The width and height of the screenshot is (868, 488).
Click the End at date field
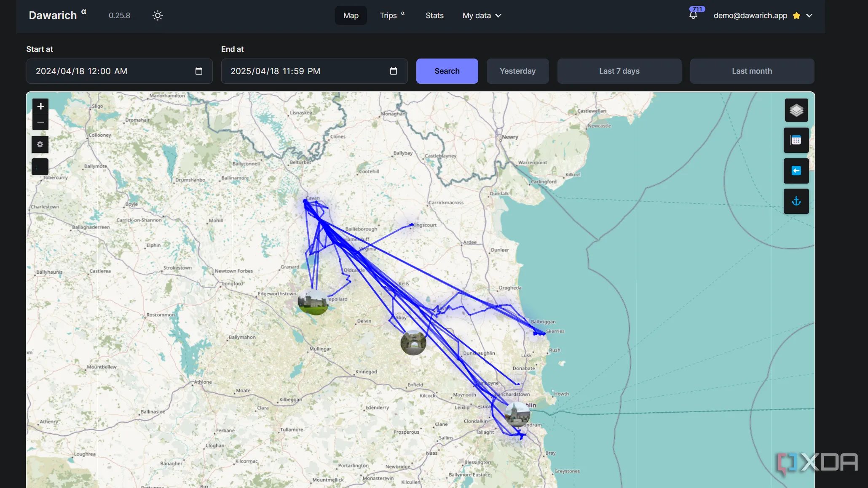pyautogui.click(x=314, y=71)
